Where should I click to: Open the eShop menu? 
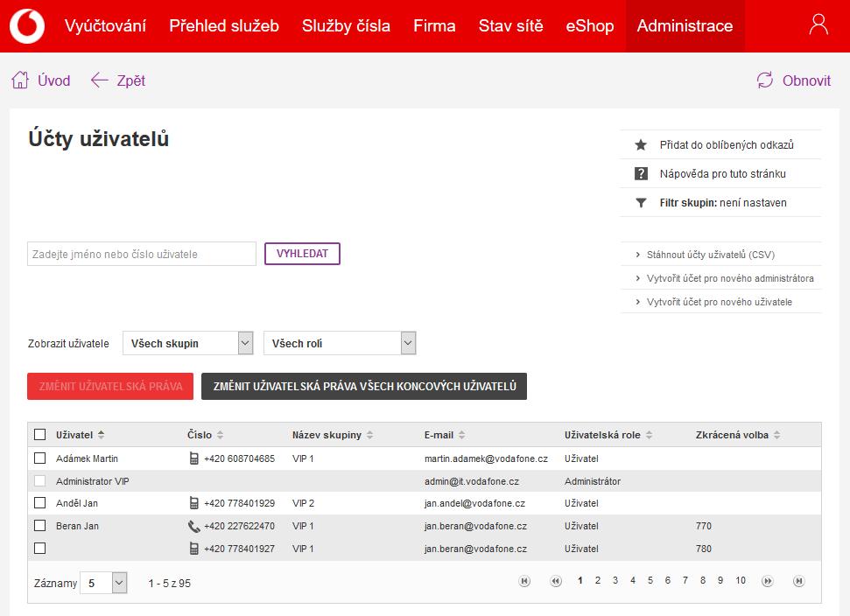click(x=590, y=25)
